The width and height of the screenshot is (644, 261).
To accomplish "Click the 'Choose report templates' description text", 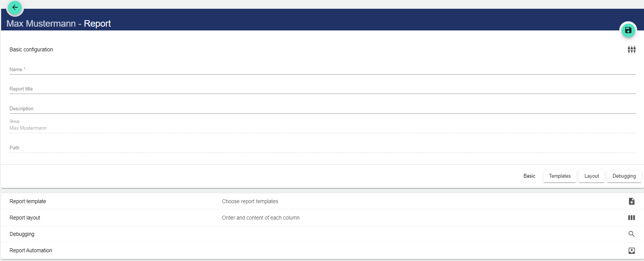I will [250, 201].
